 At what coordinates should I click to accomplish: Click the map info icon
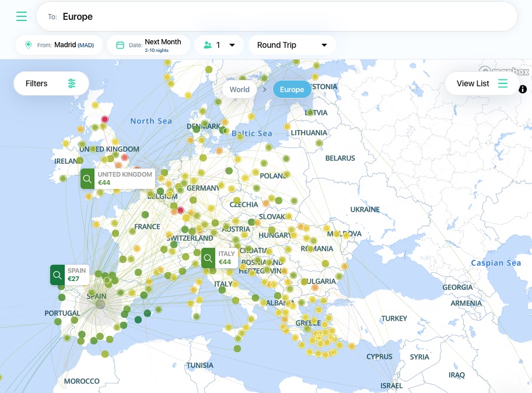tap(523, 89)
